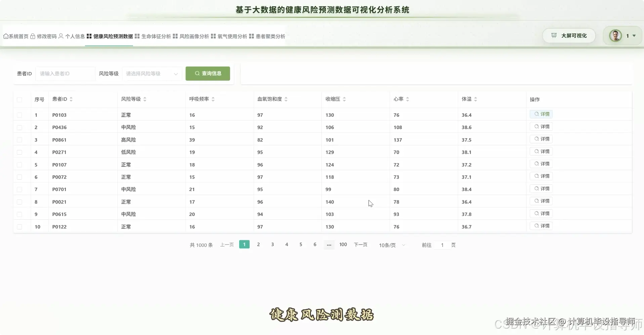Click the 系统首页 home icon

[x=5, y=36]
